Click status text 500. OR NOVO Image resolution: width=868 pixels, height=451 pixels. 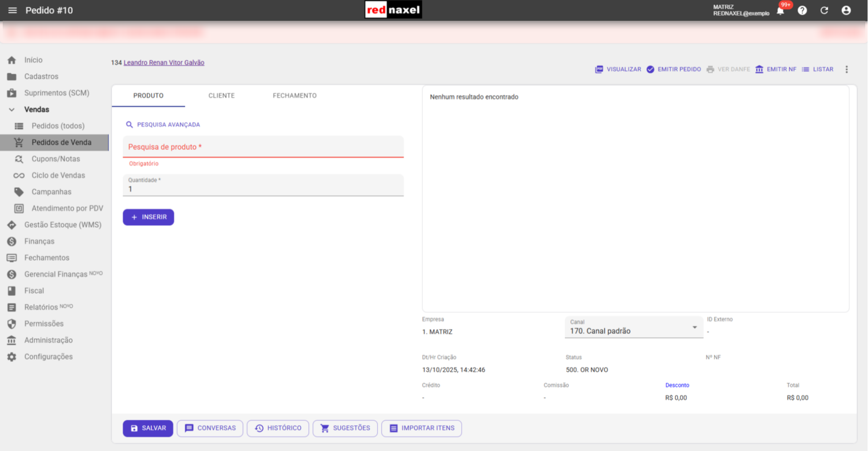click(x=587, y=370)
